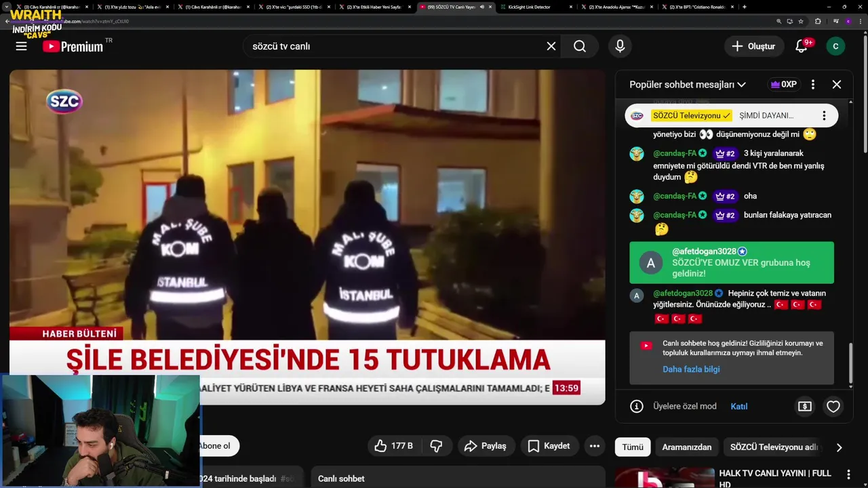Show members-only mode info icon
The height and width of the screenshot is (488, 868).
click(637, 407)
